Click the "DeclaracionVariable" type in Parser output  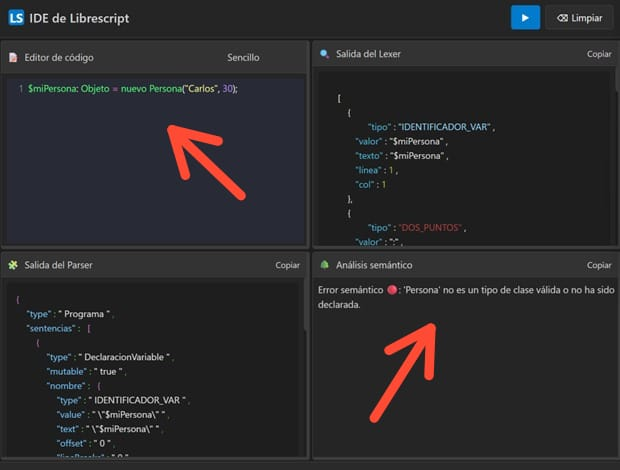(x=124, y=357)
